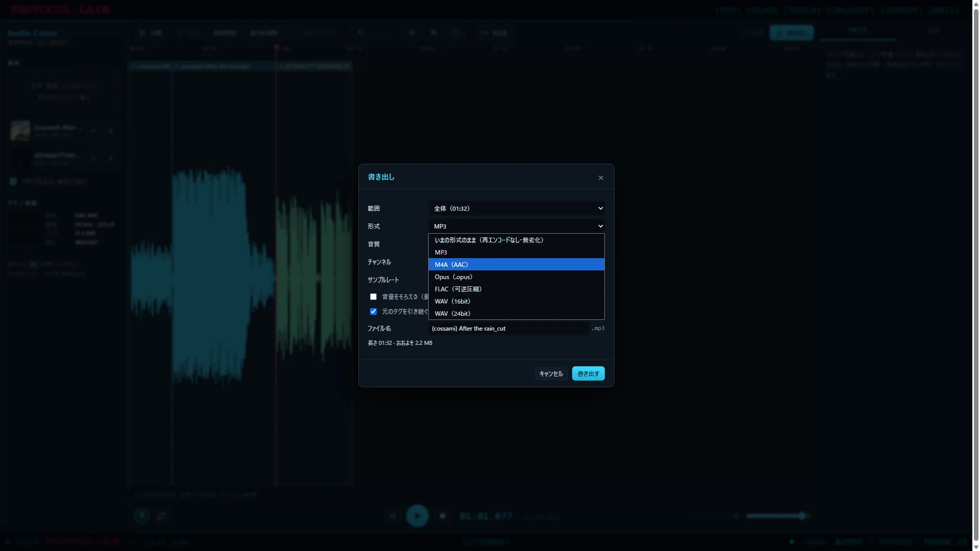This screenshot has height=551, width=980.
Task: Click the page vertical scrollbar
Action: (976, 275)
